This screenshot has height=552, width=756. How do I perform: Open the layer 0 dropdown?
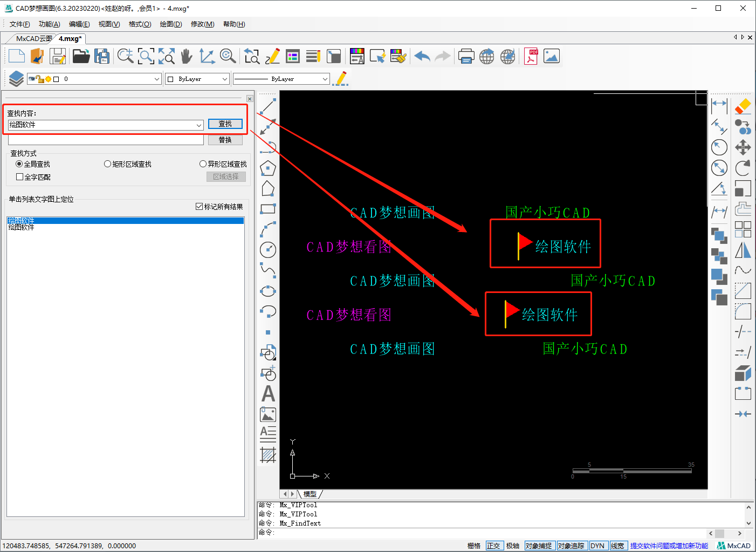click(x=157, y=79)
